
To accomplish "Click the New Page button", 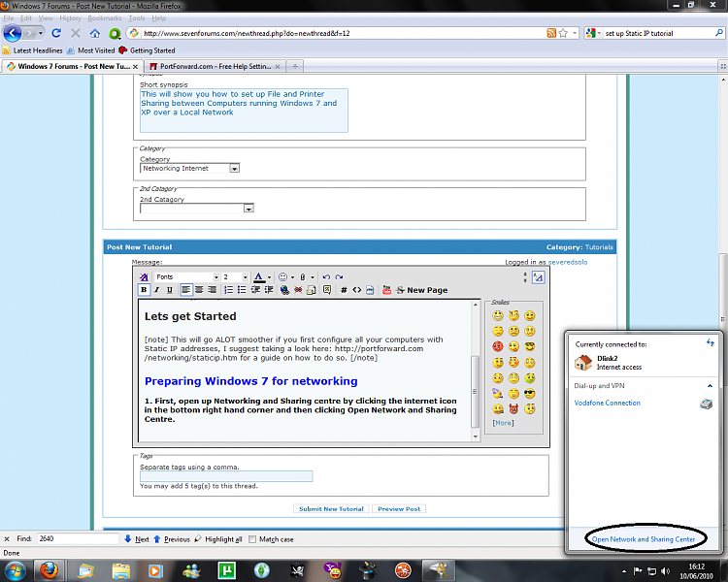I will pos(427,290).
